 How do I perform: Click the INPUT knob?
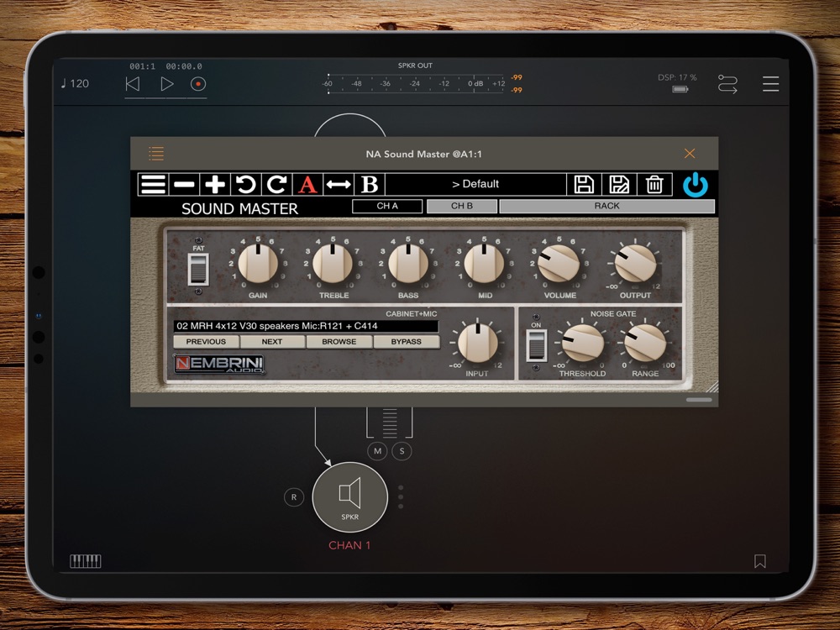(478, 343)
